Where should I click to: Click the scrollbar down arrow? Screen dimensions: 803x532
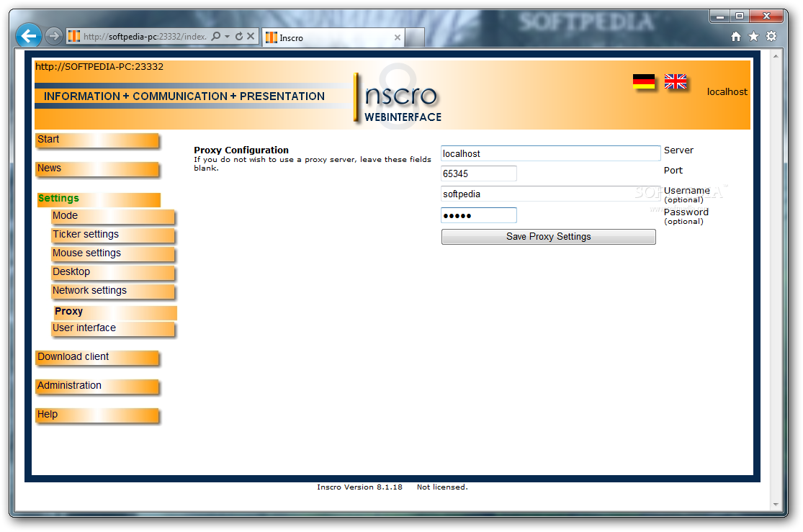[776, 505]
